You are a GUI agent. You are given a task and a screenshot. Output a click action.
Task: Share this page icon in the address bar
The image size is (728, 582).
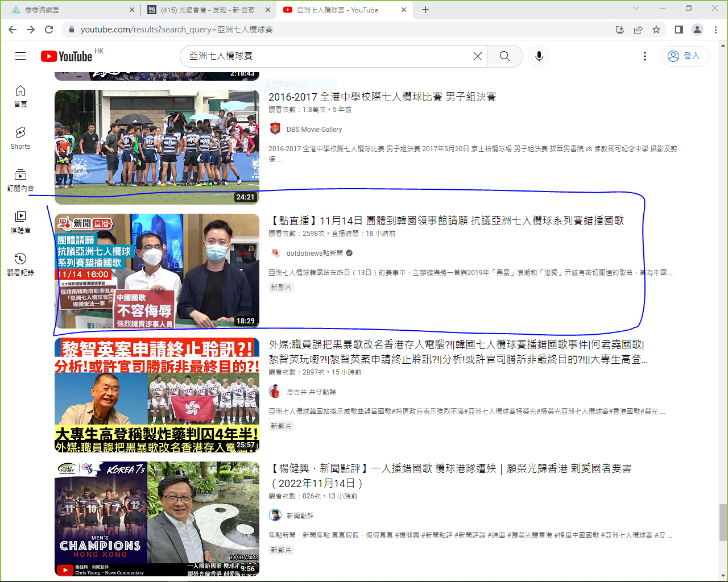638,30
